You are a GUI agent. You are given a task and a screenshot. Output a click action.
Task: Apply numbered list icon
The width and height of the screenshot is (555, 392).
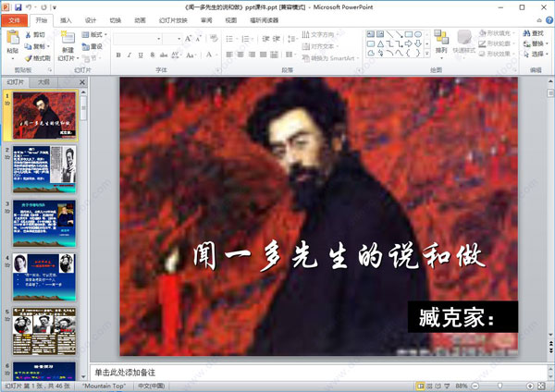(245, 39)
